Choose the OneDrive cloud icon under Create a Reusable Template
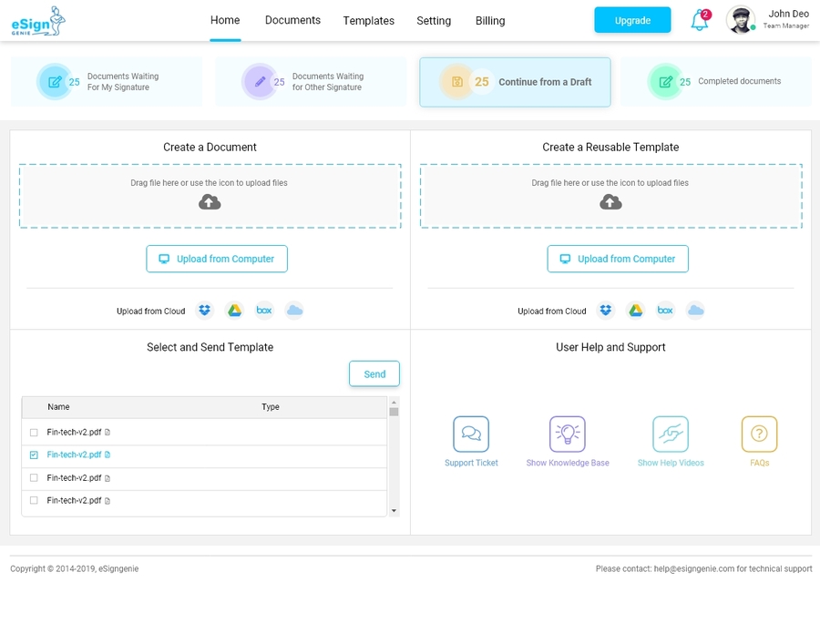 click(x=695, y=310)
